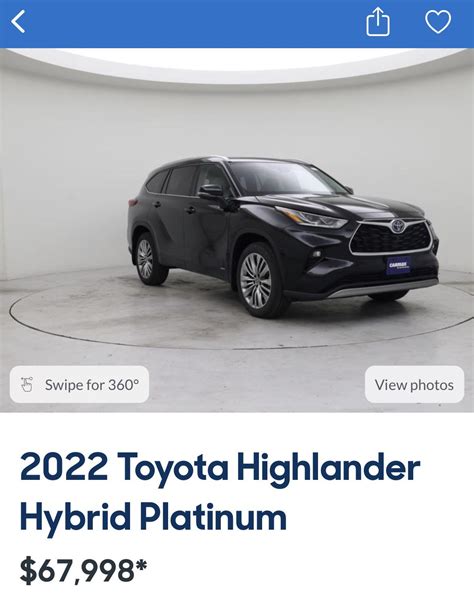Click the SUV's front headlight
Viewport: 474px width, 603px height.
coord(312,218)
